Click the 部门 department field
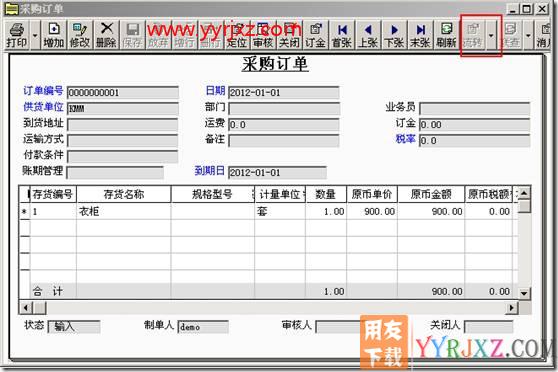 [x=284, y=109]
